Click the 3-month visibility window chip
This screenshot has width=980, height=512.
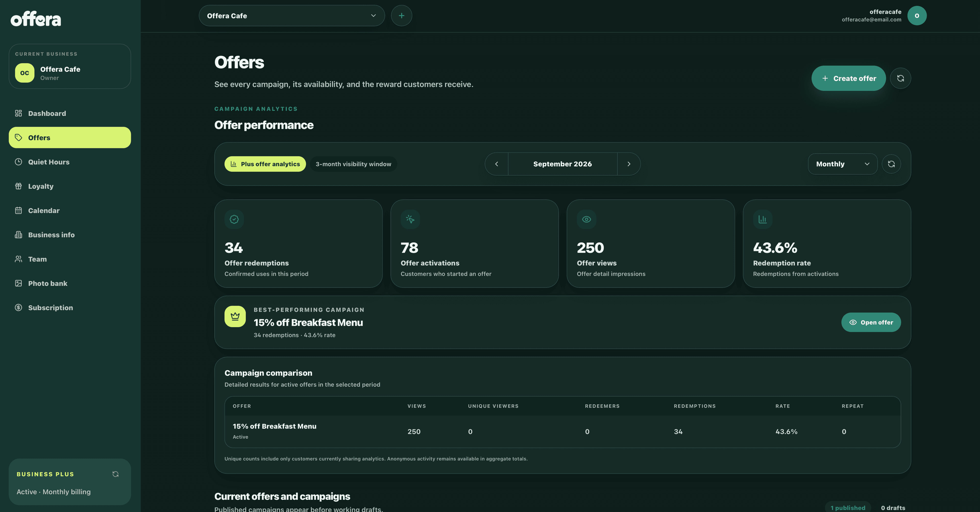coord(353,164)
